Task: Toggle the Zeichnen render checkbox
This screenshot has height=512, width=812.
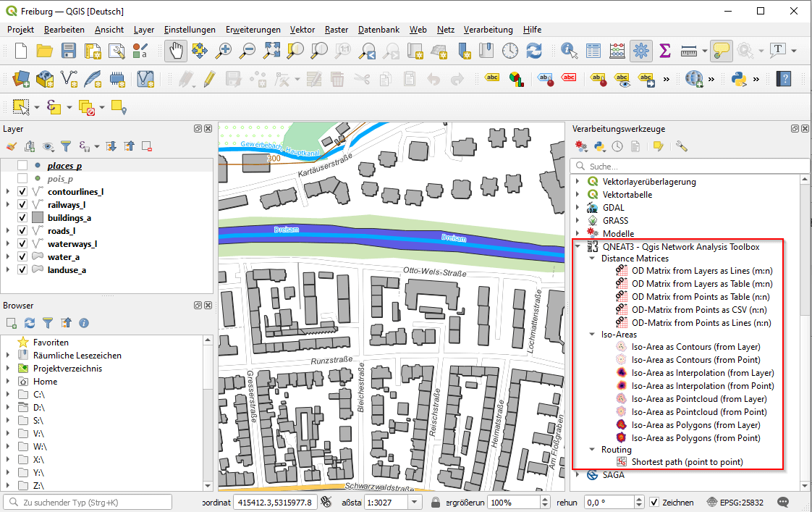Action: pyautogui.click(x=654, y=503)
